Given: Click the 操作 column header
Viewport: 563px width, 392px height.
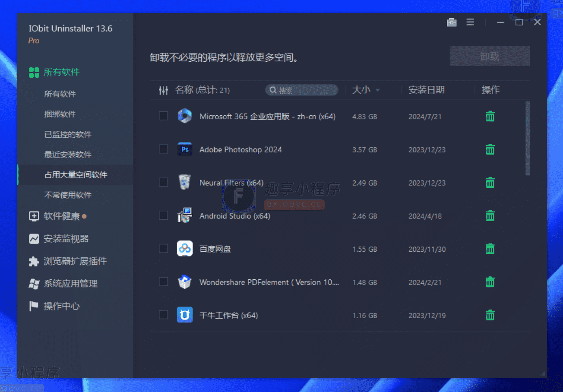Looking at the screenshot, I should [x=490, y=90].
